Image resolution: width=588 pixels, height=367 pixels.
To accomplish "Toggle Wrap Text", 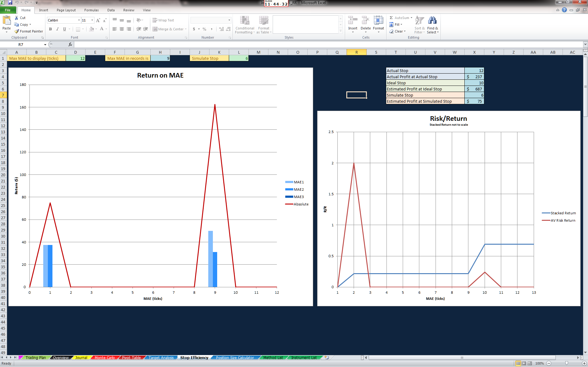I will pyautogui.click(x=163, y=20).
